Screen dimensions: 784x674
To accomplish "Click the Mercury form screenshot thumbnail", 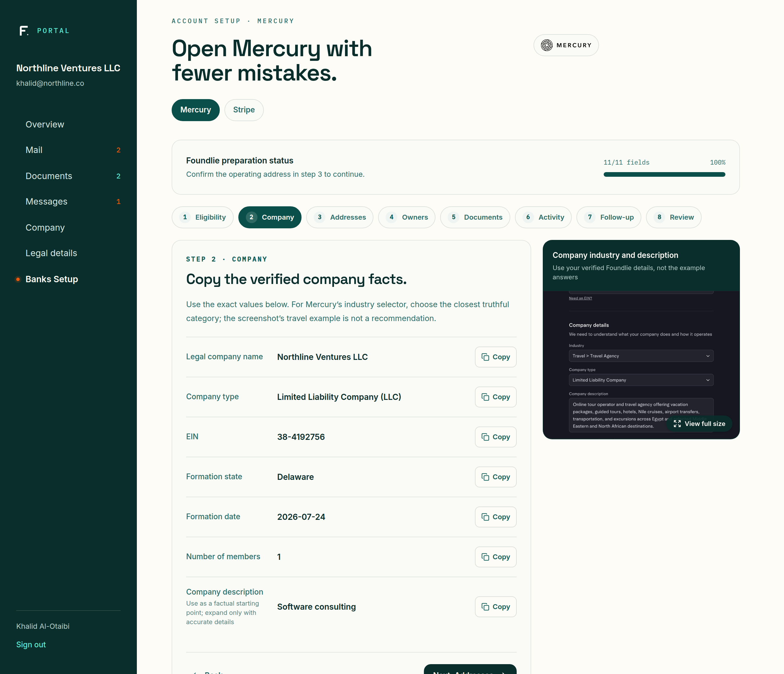I will 641,365.
